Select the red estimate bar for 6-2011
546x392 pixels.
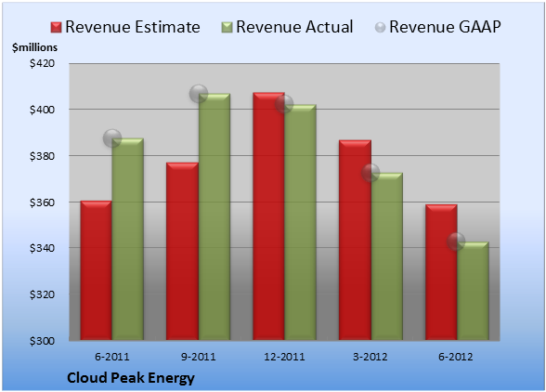click(x=97, y=270)
